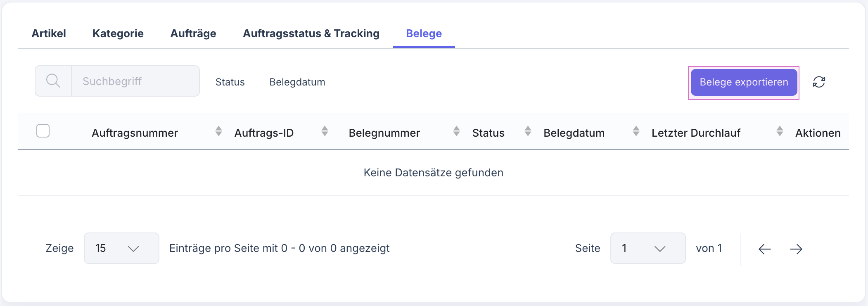
Task: Go to previous page with left arrow
Action: tap(764, 248)
